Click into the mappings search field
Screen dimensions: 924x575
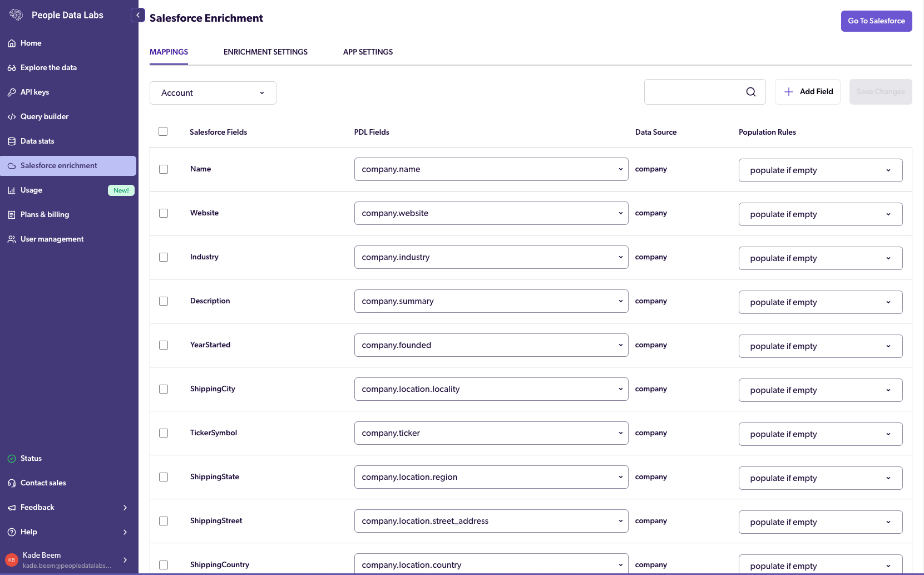tap(705, 92)
